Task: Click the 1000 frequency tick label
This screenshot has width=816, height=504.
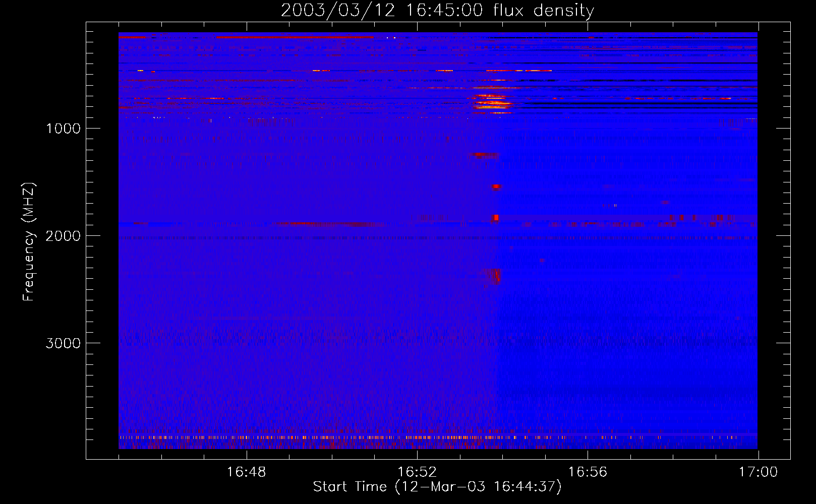Action: click(x=63, y=129)
